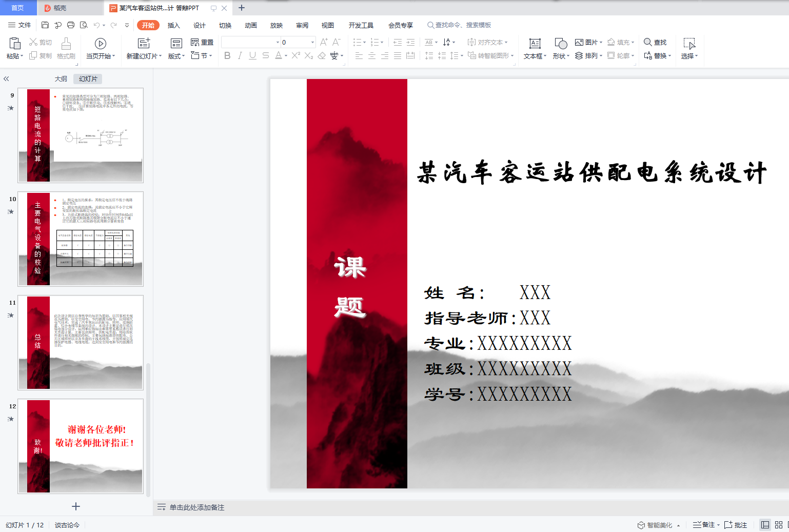This screenshot has height=532, width=789.
Task: Click Convert to SmartArt (转智能图形) button
Action: [490, 55]
